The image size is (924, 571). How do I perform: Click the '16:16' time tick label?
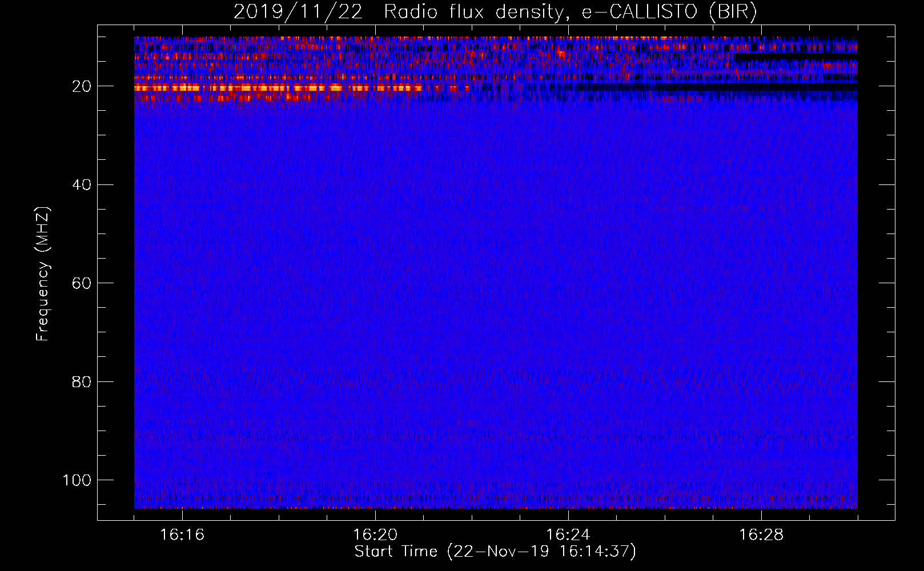[x=182, y=535]
